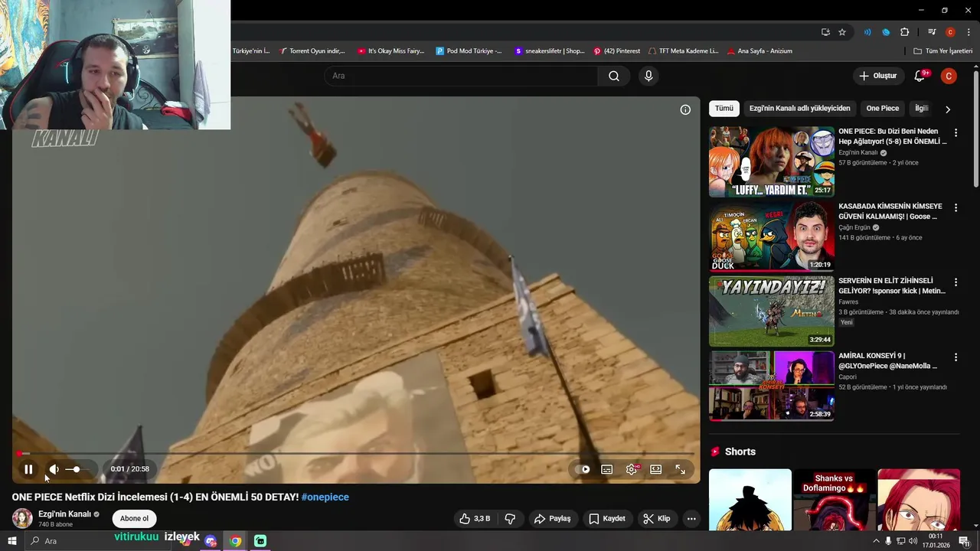Click the 'Abone ol' subscribe button
The image size is (980, 551).
pos(134,519)
